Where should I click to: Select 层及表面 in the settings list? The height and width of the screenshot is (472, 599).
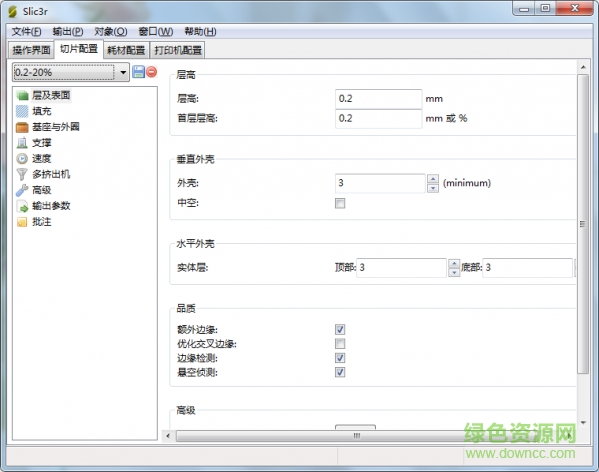click(x=51, y=95)
